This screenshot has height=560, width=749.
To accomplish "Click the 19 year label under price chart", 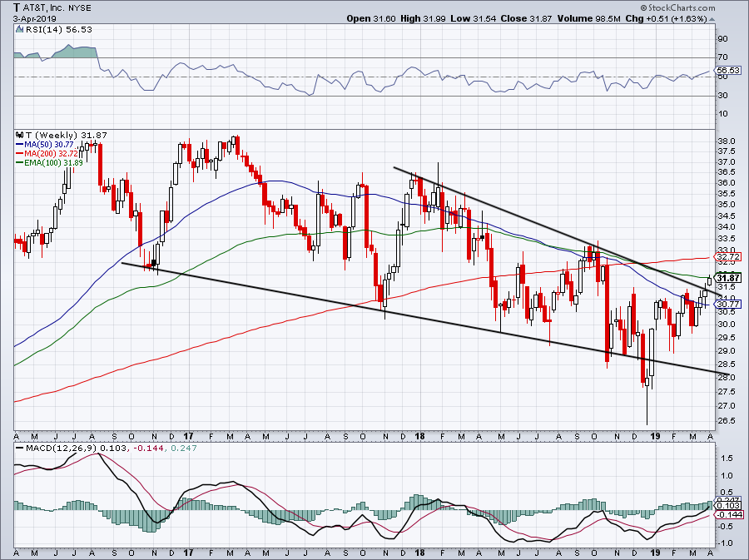I will click(656, 436).
